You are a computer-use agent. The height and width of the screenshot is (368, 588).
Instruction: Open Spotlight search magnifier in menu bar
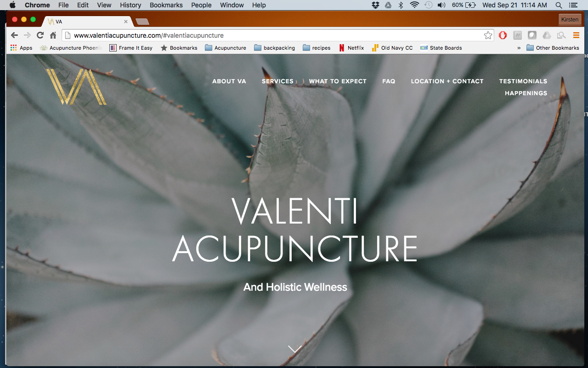click(559, 5)
